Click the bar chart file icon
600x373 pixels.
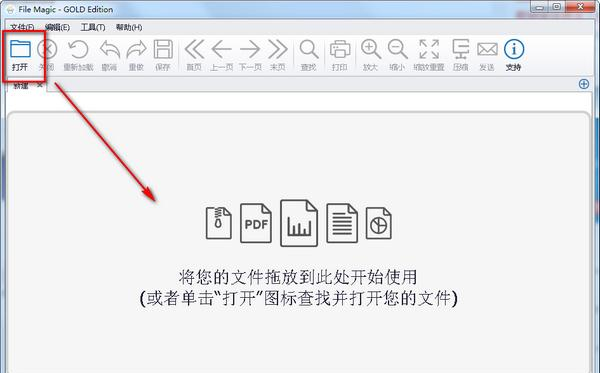(299, 223)
